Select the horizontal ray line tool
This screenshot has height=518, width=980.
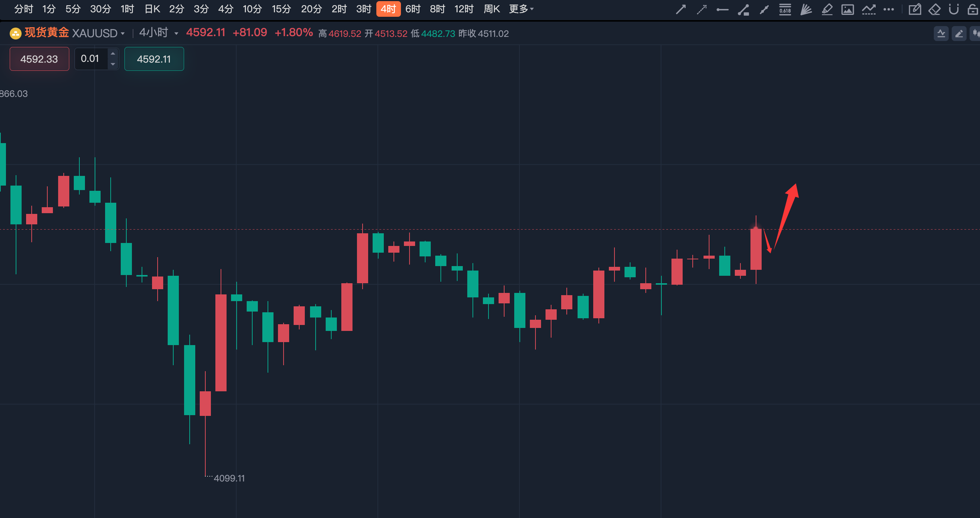pos(722,10)
